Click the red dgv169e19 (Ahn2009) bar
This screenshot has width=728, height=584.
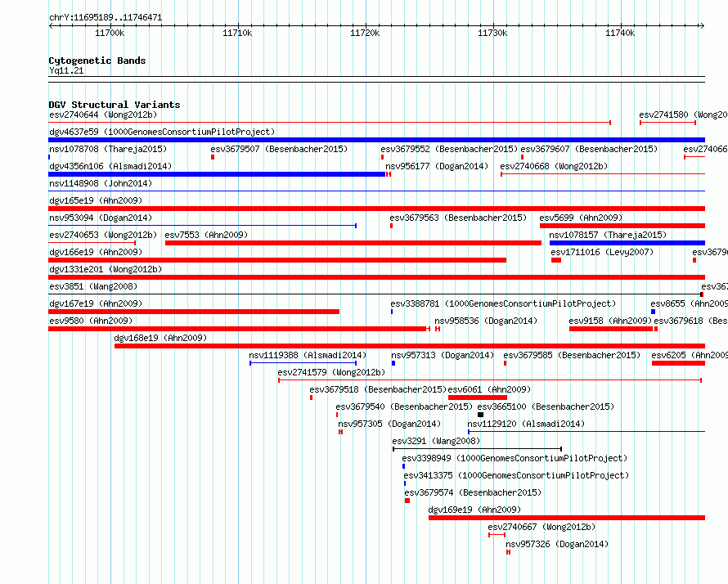coord(567,518)
